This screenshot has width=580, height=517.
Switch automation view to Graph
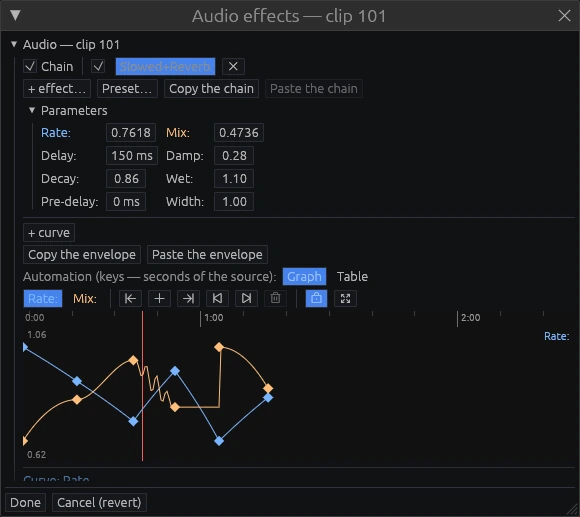pos(304,277)
